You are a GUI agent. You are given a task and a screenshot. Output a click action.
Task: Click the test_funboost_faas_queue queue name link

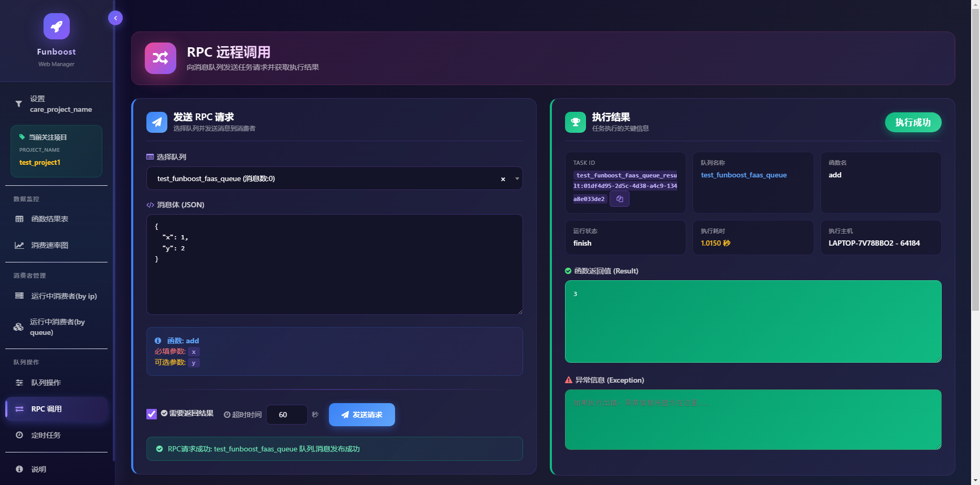point(743,175)
